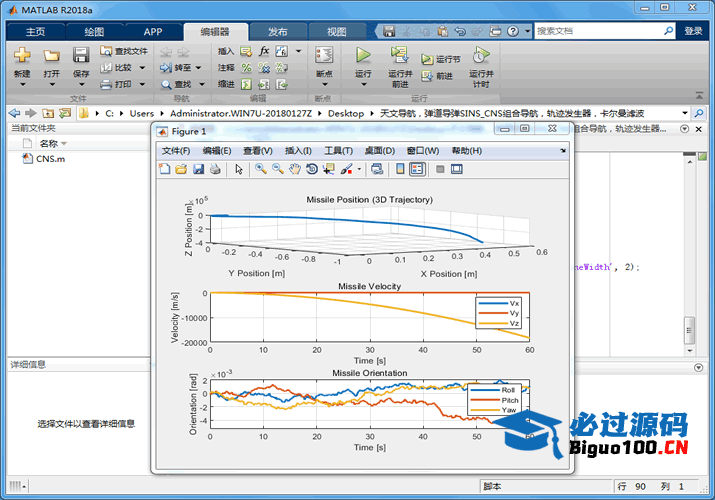Click the 登录 (Sign In) link
This screenshot has width=715, height=500.
[693, 31]
